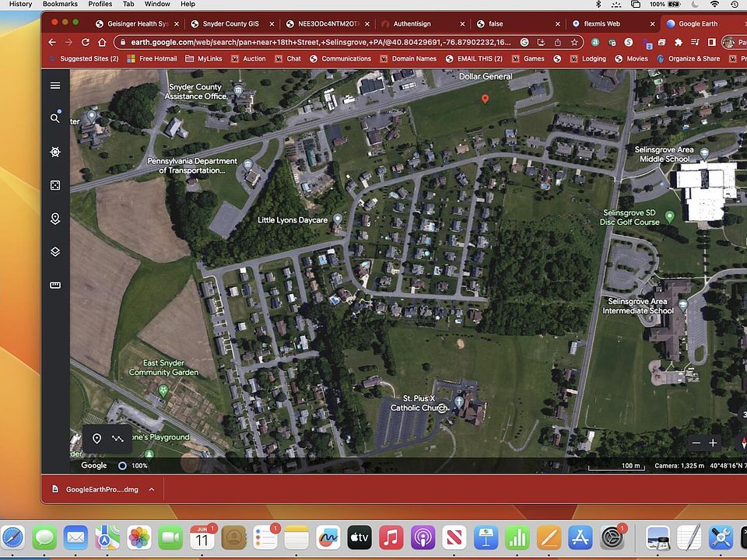Click the Search magnifier icon in sidebar

click(55, 118)
